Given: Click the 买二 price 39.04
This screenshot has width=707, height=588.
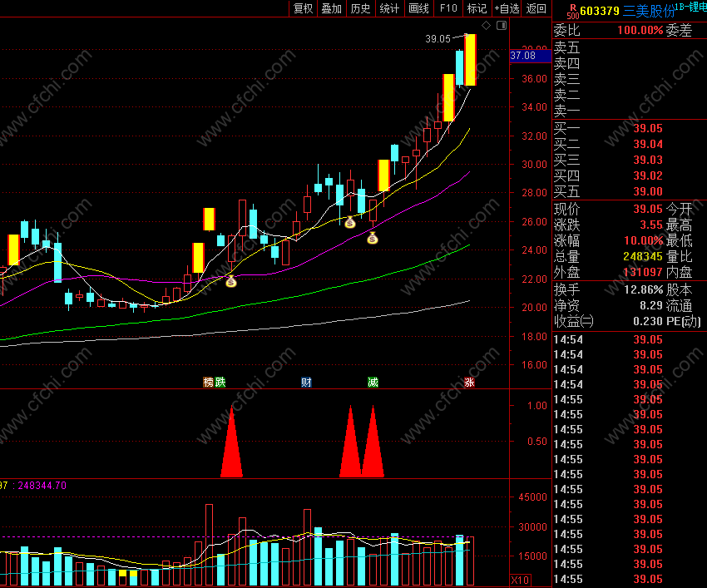Looking at the screenshot, I should pyautogui.click(x=648, y=144).
